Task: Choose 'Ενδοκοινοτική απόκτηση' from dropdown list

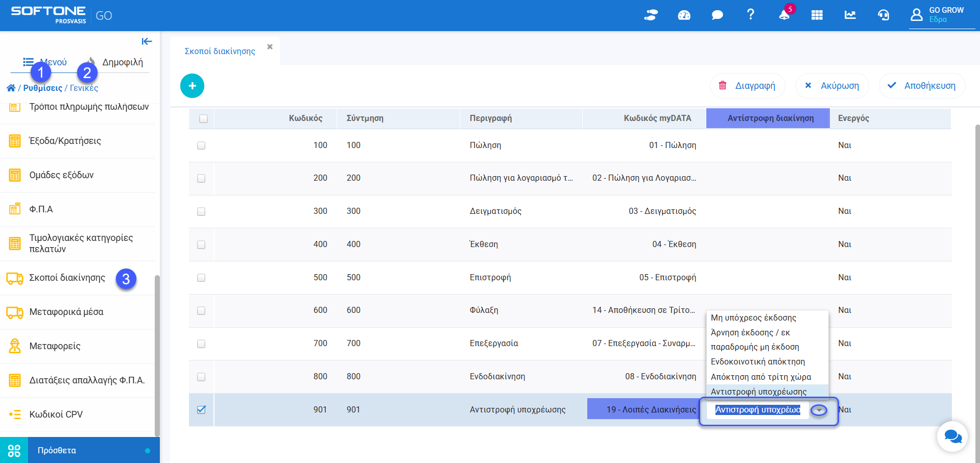Action: (757, 361)
